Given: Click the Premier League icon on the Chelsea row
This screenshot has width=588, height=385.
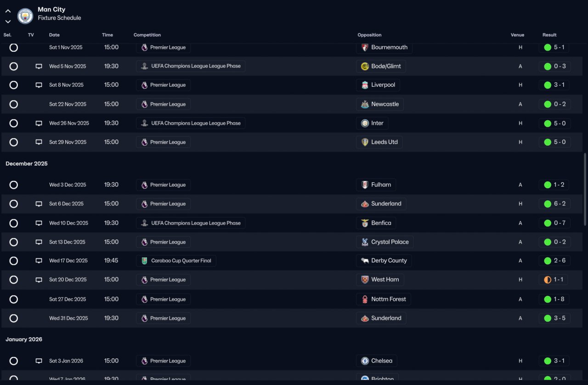Looking at the screenshot, I should coord(144,361).
